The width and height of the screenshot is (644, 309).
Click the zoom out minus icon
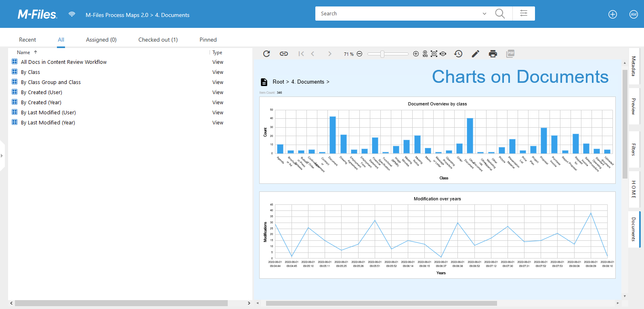tap(359, 54)
